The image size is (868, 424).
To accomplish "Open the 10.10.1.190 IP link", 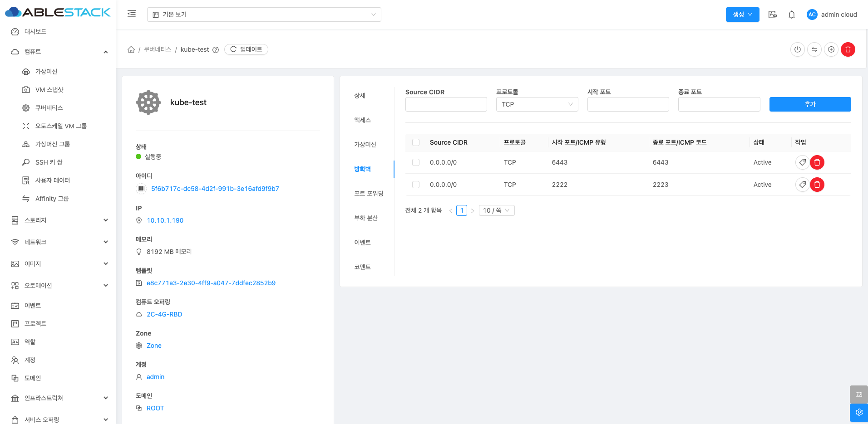I will click(165, 220).
